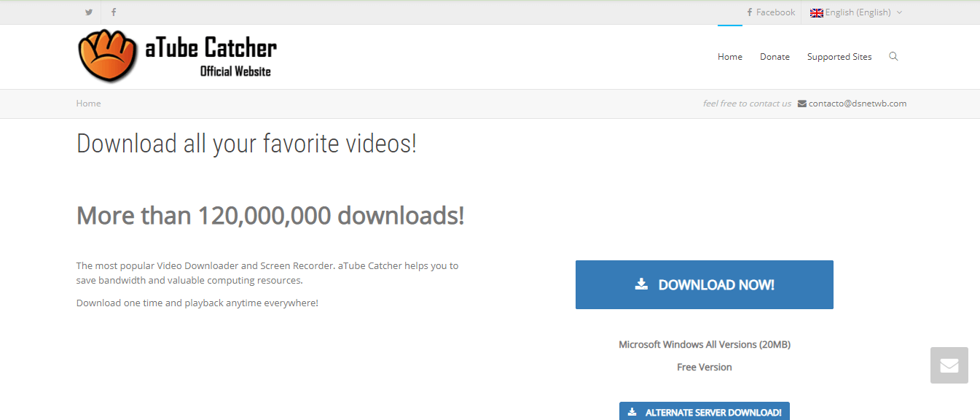Screen dimensions: 980x420
Task: Expand the English (English) language dropdown
Action: (857, 12)
